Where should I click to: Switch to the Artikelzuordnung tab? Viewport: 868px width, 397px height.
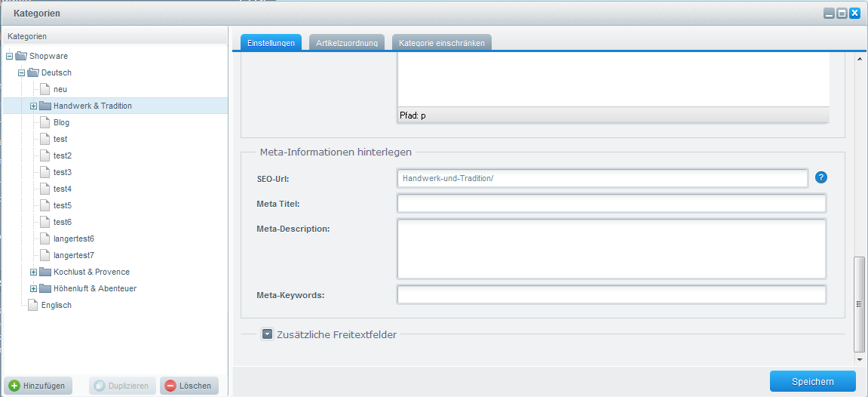[x=347, y=43]
